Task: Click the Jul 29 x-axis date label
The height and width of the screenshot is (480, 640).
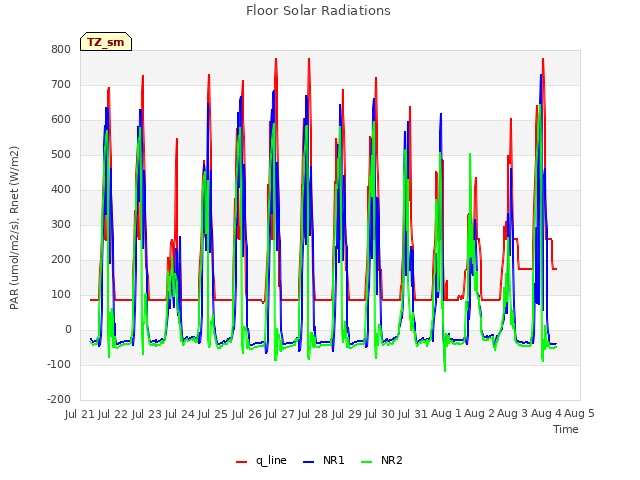Action: pyautogui.click(x=347, y=414)
